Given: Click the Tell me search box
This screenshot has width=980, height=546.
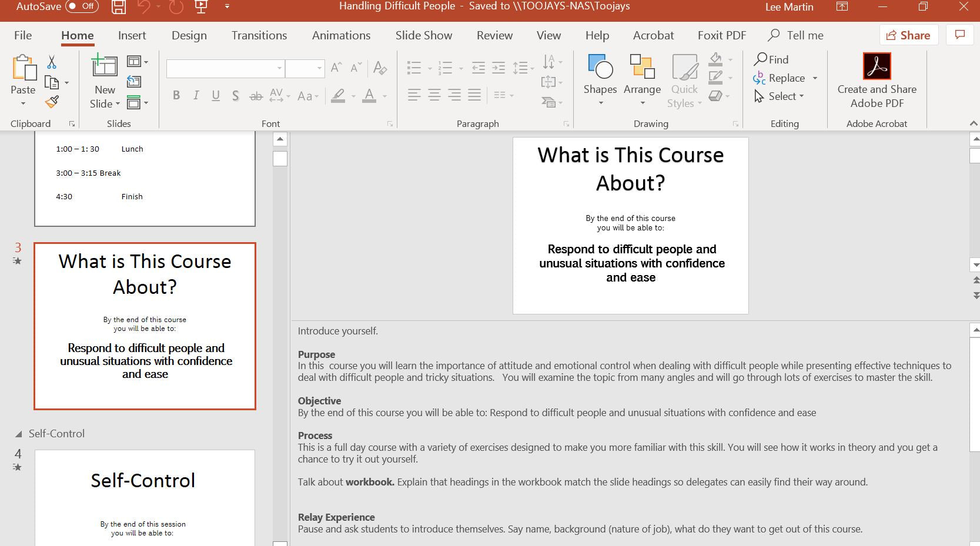Looking at the screenshot, I should 796,35.
